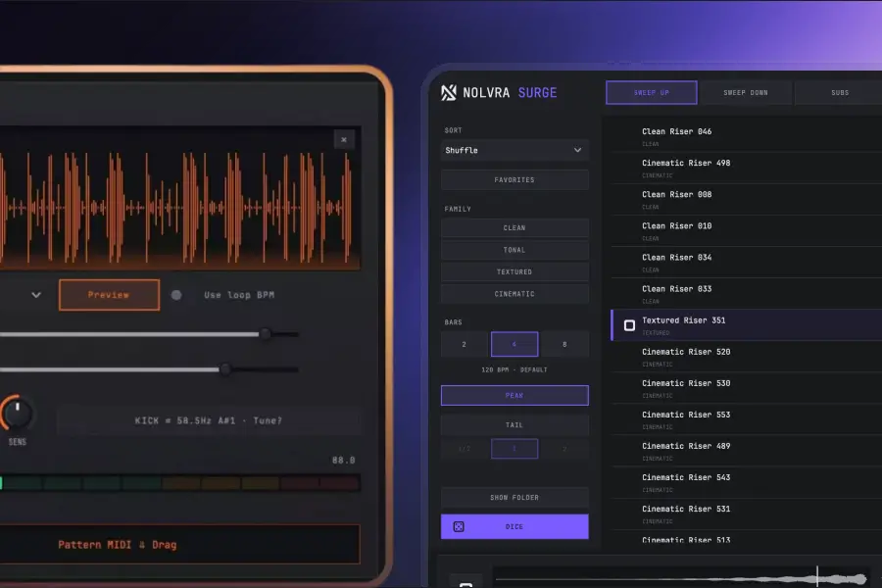Select 4 under Bars
This screenshot has height=588, width=882.
(514, 344)
